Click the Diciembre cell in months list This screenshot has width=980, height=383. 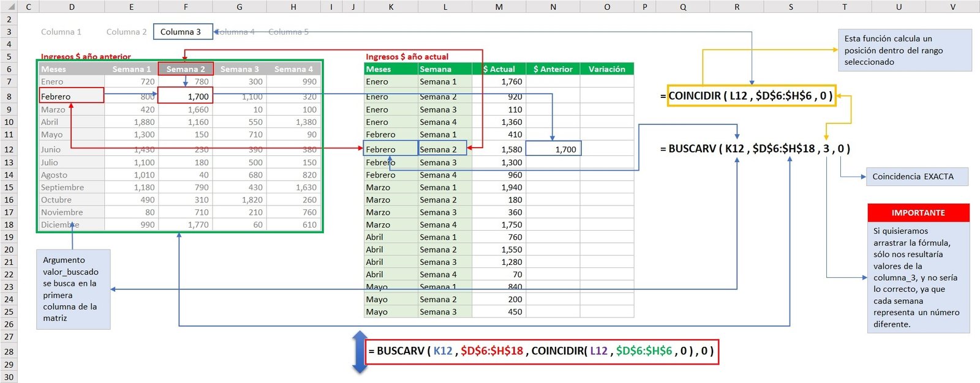point(61,225)
